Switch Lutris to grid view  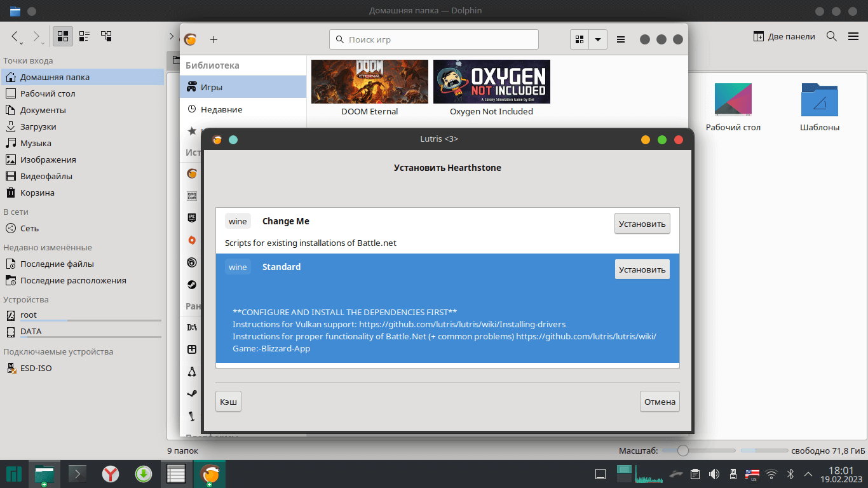pos(580,39)
